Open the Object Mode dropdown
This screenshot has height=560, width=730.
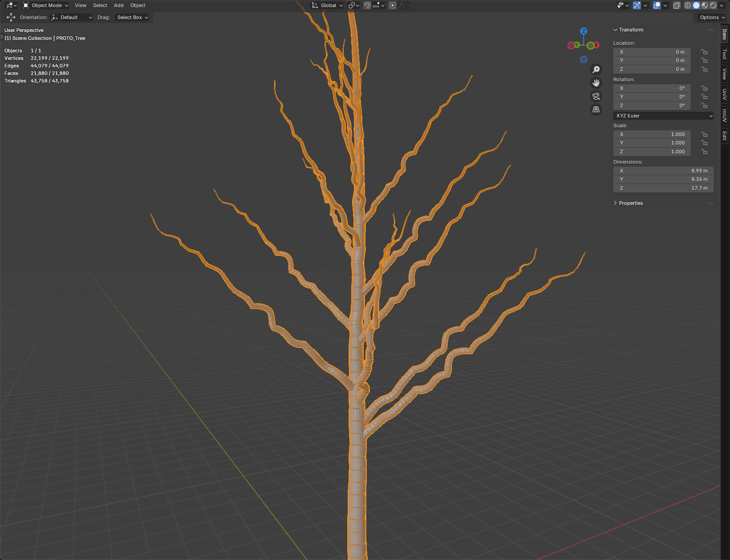46,5
